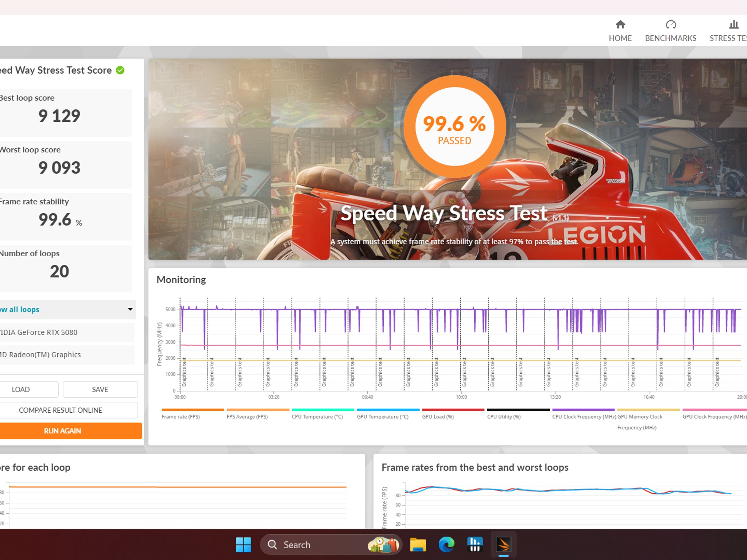Screen dimensions: 747x560
Task: Toggle the Frame rate (FPS) legend swatch
Action: tap(193, 410)
